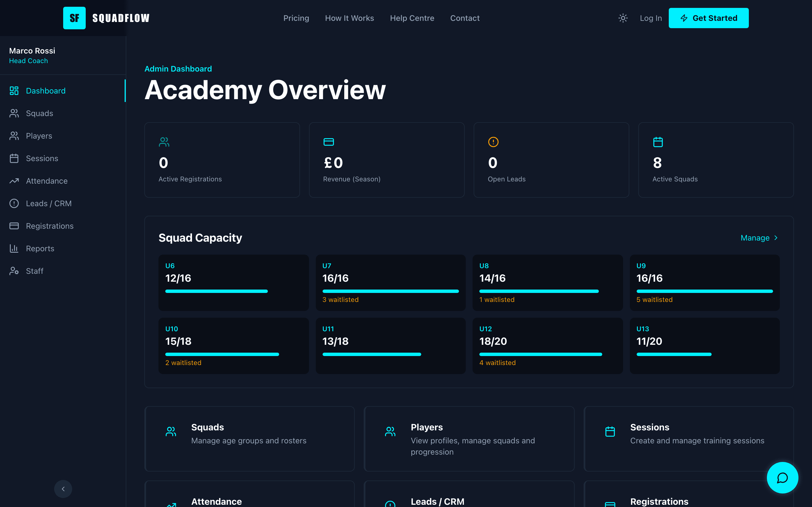Click the U9 capacity progress bar
812x507 pixels.
click(704, 291)
